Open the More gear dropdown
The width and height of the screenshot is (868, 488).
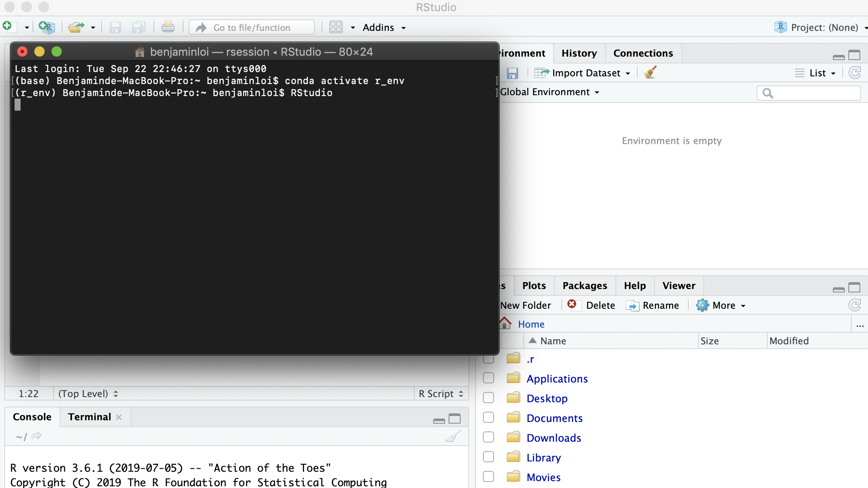tap(721, 305)
